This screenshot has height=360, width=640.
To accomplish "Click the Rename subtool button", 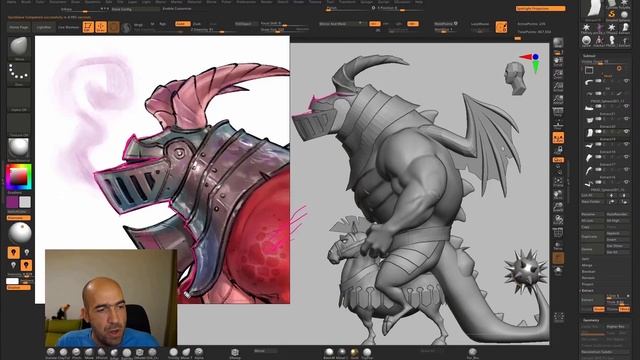I will (x=593, y=214).
